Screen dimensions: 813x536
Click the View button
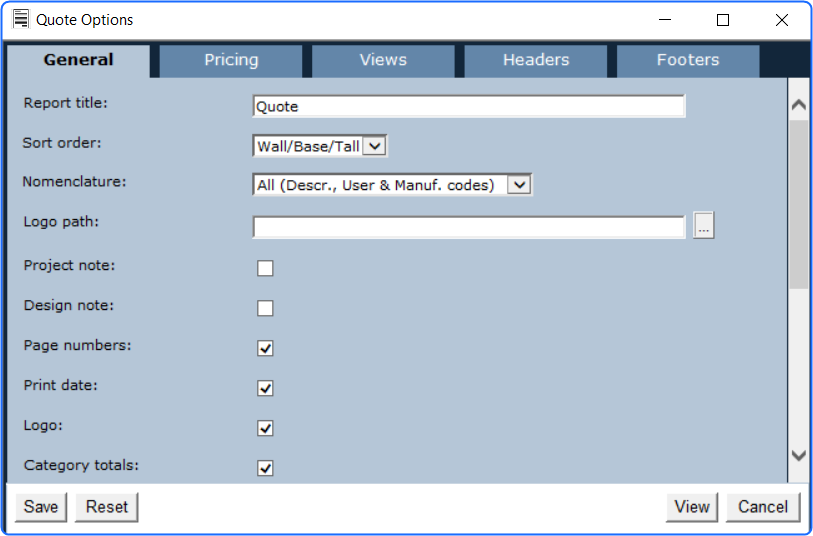(691, 507)
